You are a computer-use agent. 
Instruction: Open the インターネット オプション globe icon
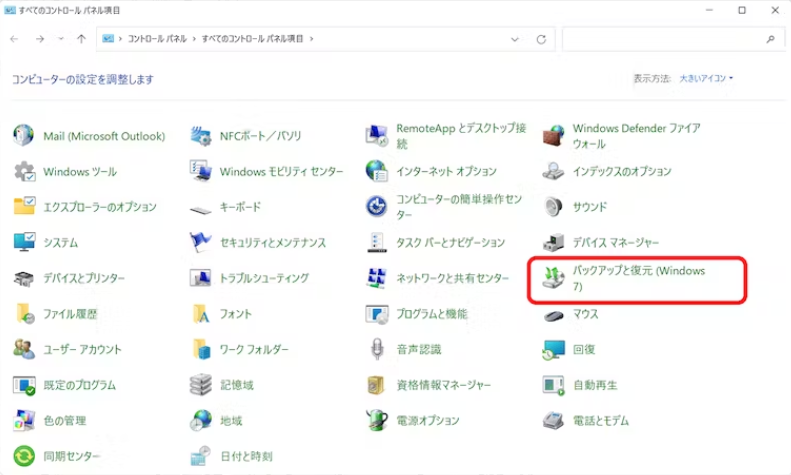click(376, 171)
